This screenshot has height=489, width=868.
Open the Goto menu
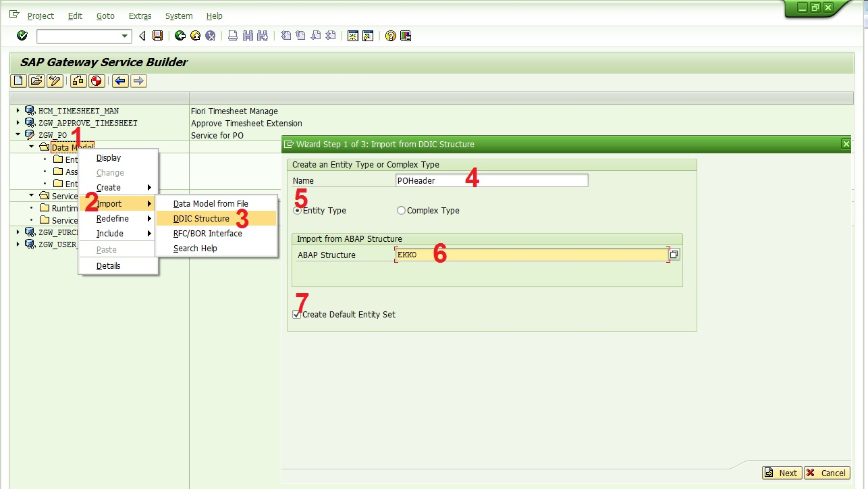coord(105,16)
